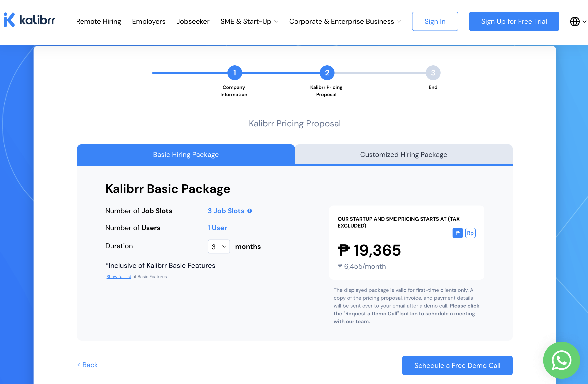Click the Sign In button
Image resolution: width=588 pixels, height=384 pixels.
click(435, 22)
